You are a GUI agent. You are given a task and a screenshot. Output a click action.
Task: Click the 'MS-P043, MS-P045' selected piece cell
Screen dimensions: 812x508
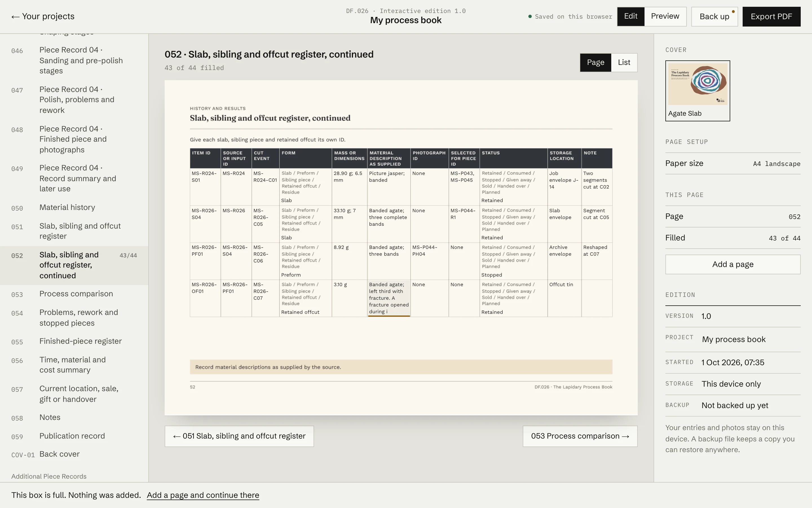point(464,187)
